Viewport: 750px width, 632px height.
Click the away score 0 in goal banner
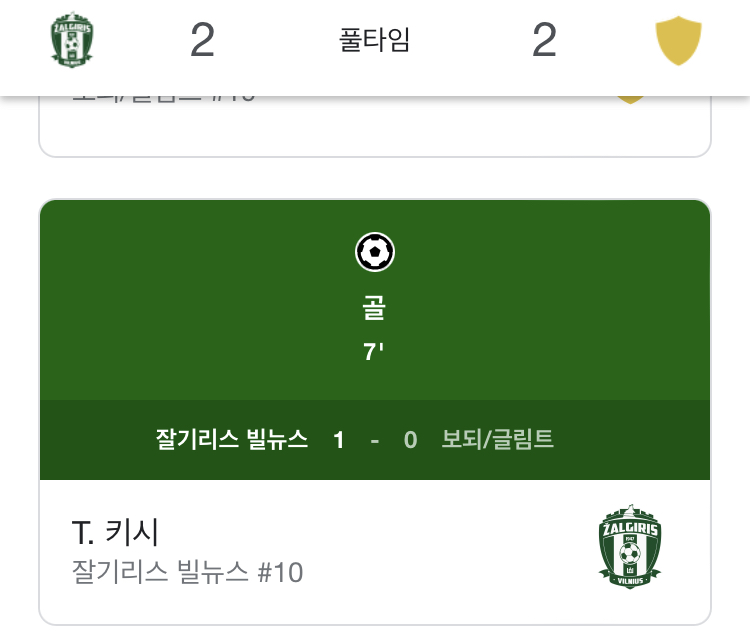(410, 440)
